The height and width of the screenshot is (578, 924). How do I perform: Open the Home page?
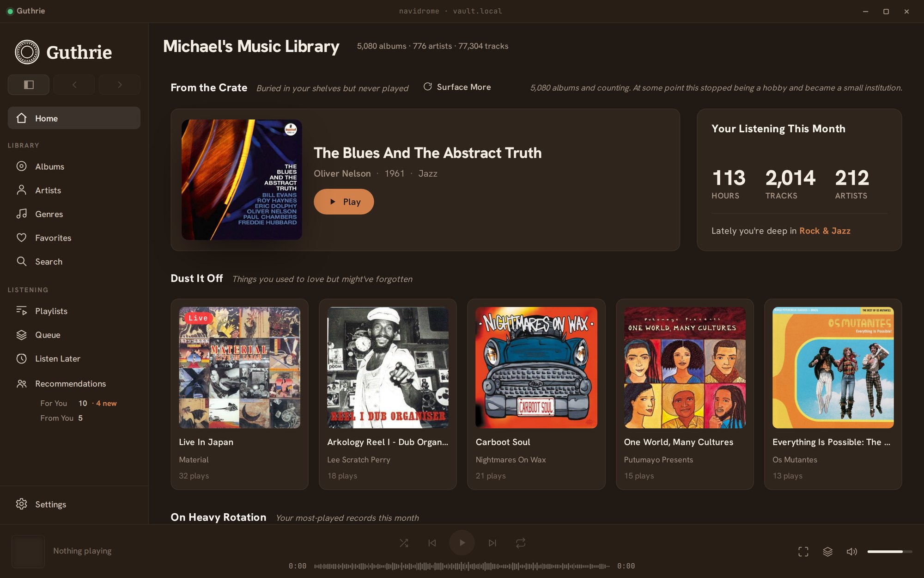pos(74,118)
